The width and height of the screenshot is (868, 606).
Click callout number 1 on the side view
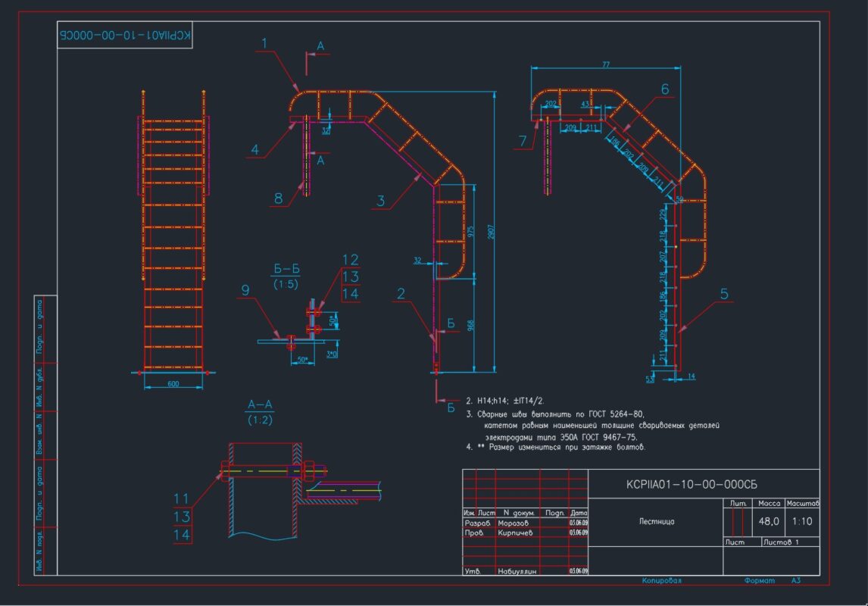[x=264, y=44]
